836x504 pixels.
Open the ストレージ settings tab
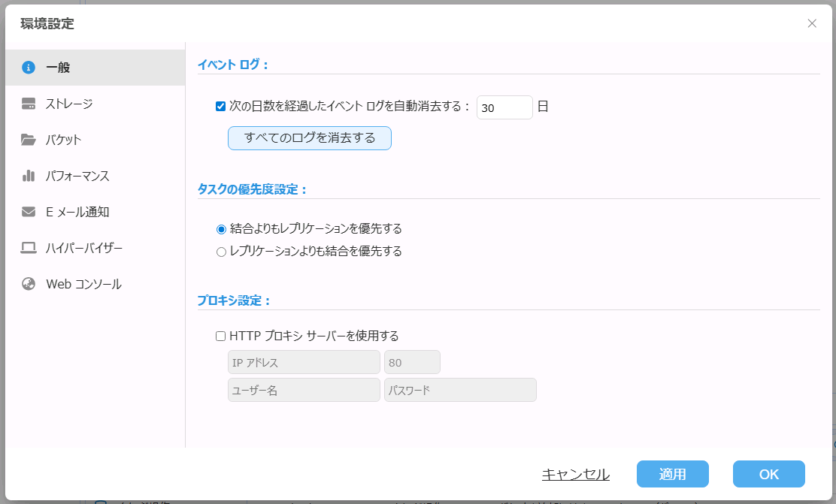pos(69,104)
